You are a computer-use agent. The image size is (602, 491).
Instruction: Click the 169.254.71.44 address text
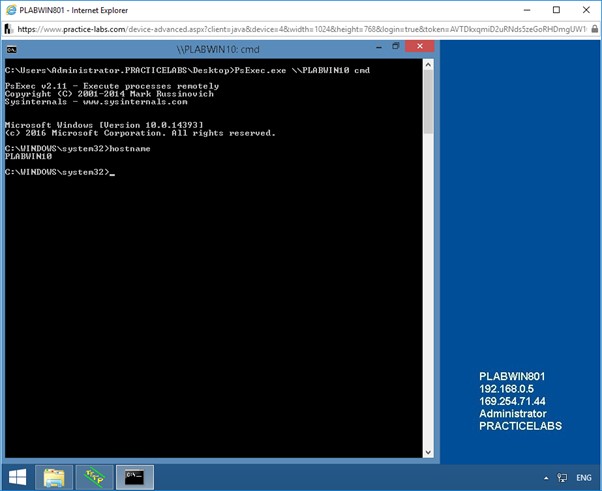click(x=512, y=401)
